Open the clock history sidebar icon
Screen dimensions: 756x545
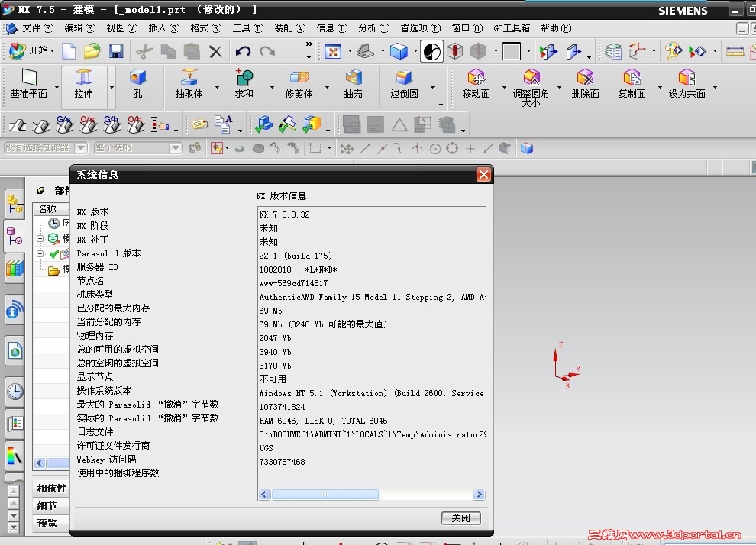click(15, 392)
